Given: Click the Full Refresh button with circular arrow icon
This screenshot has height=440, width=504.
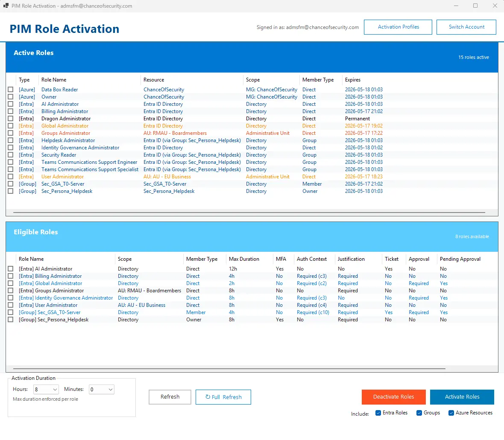Looking at the screenshot, I should (223, 397).
